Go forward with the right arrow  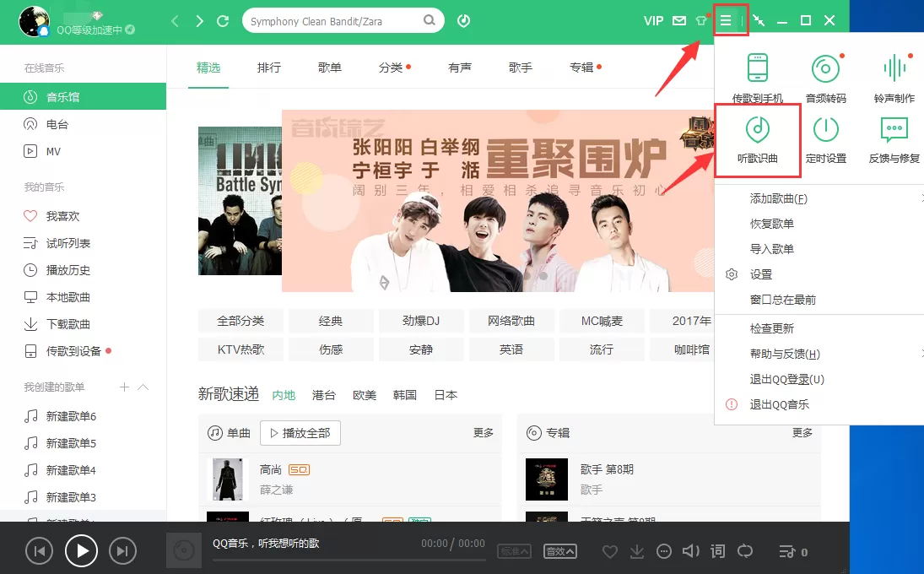(x=199, y=20)
